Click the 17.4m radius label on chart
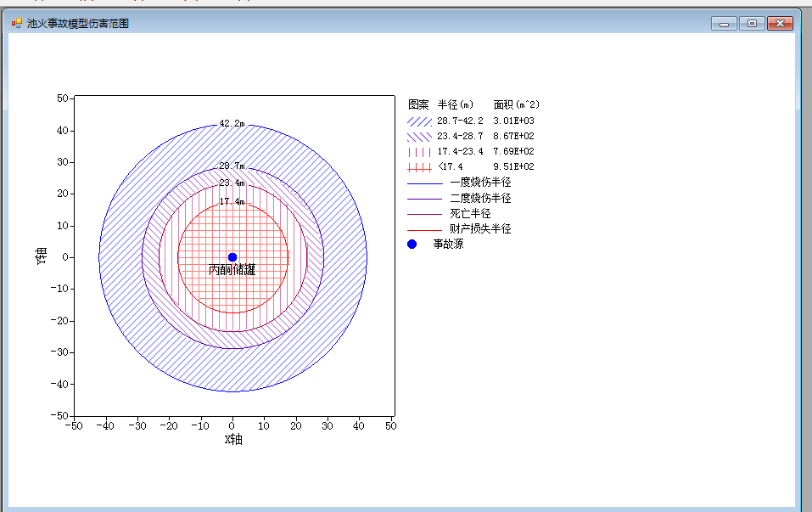 [x=232, y=201]
